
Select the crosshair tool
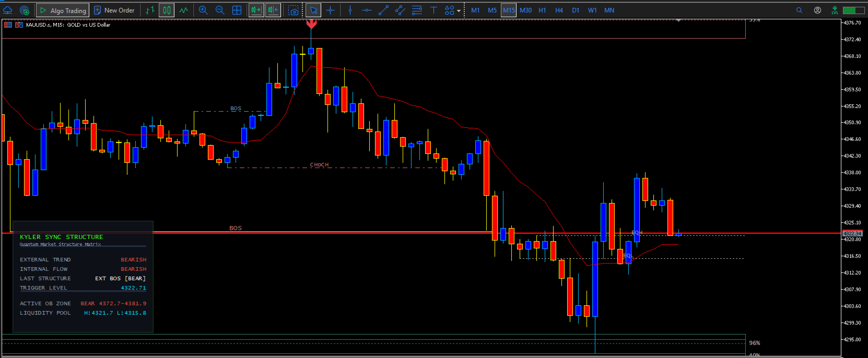[330, 10]
